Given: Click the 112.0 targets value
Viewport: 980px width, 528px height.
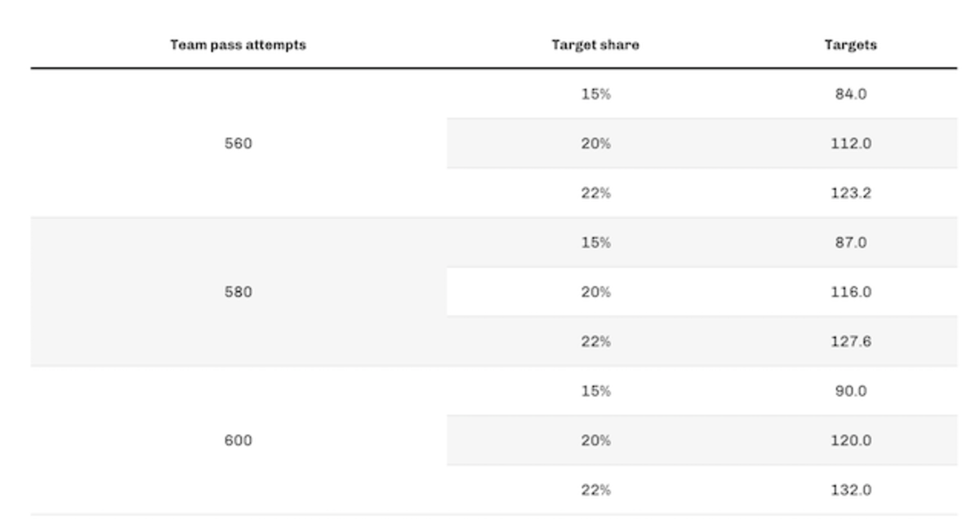Looking at the screenshot, I should [x=850, y=144].
